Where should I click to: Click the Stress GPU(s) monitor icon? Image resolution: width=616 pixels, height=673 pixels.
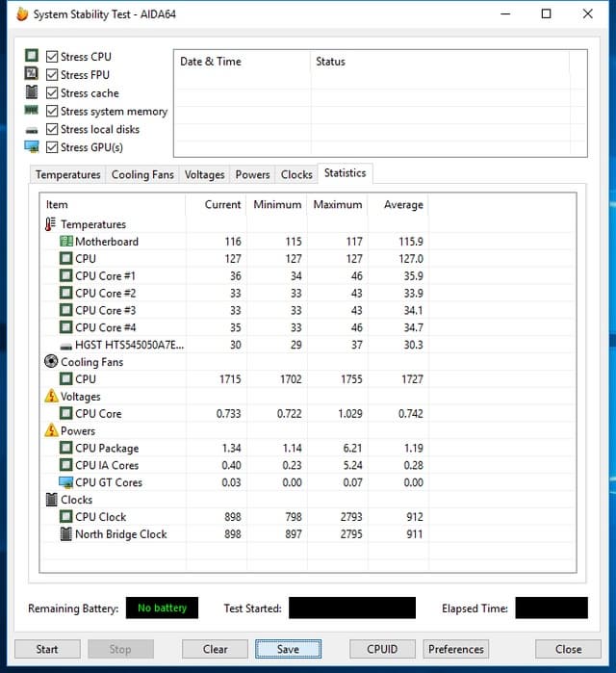(32, 146)
